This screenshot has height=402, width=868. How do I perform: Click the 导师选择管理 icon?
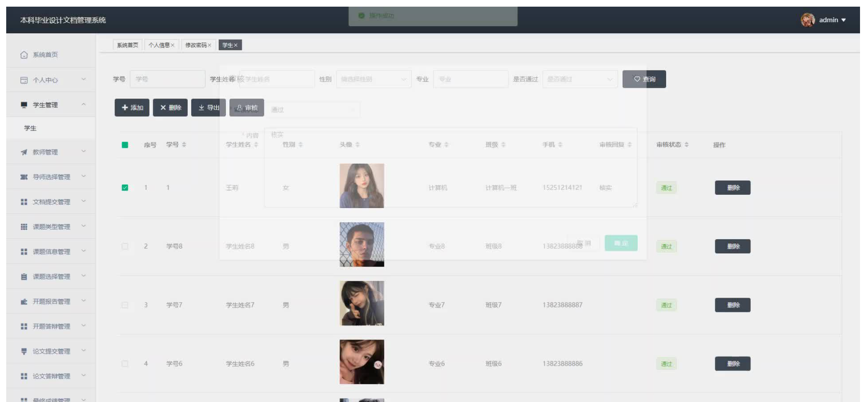click(x=24, y=177)
